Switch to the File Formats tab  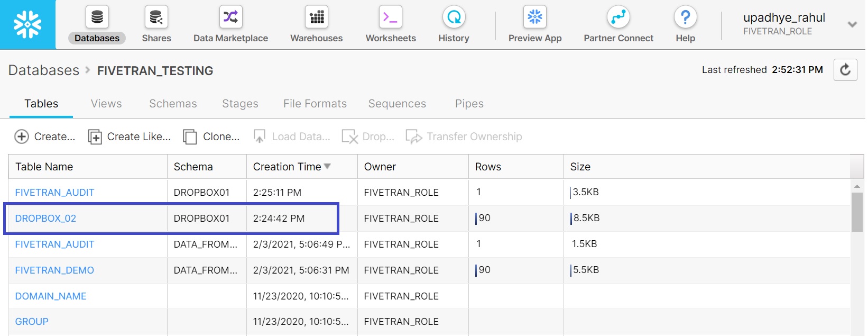(x=315, y=104)
